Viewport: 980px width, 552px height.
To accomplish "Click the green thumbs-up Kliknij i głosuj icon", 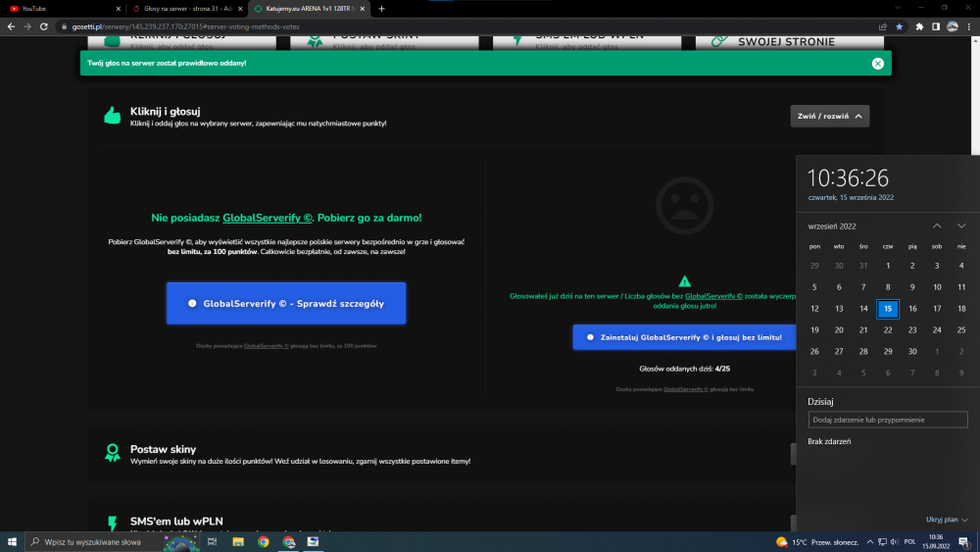I will [113, 116].
